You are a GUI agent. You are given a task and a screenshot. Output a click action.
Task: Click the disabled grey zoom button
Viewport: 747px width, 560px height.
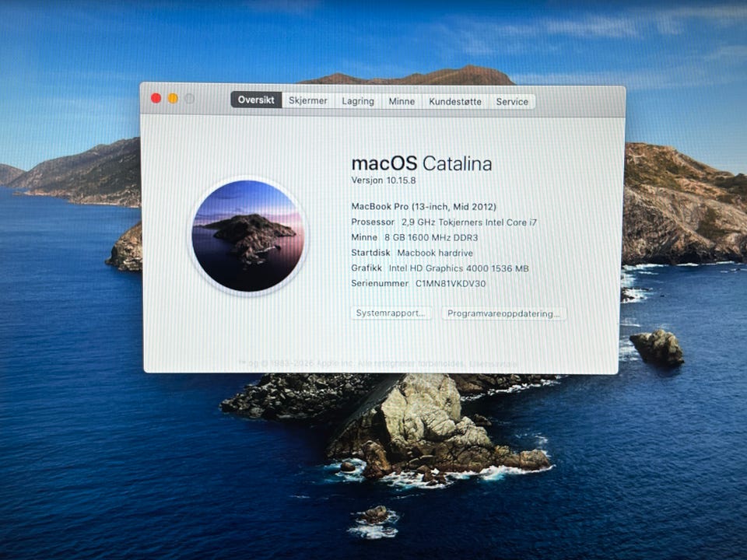pyautogui.click(x=190, y=99)
